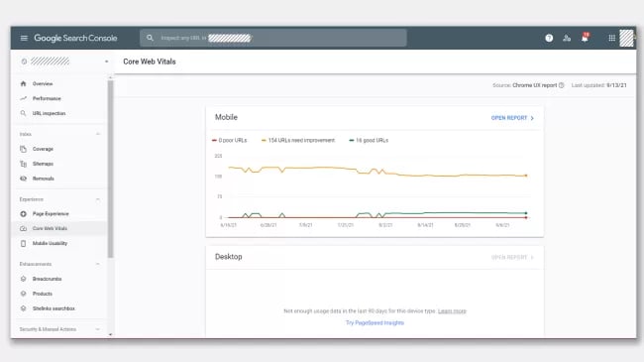Click the Page Experience plus icon
Image resolution: width=644 pixels, height=362 pixels.
[24, 214]
